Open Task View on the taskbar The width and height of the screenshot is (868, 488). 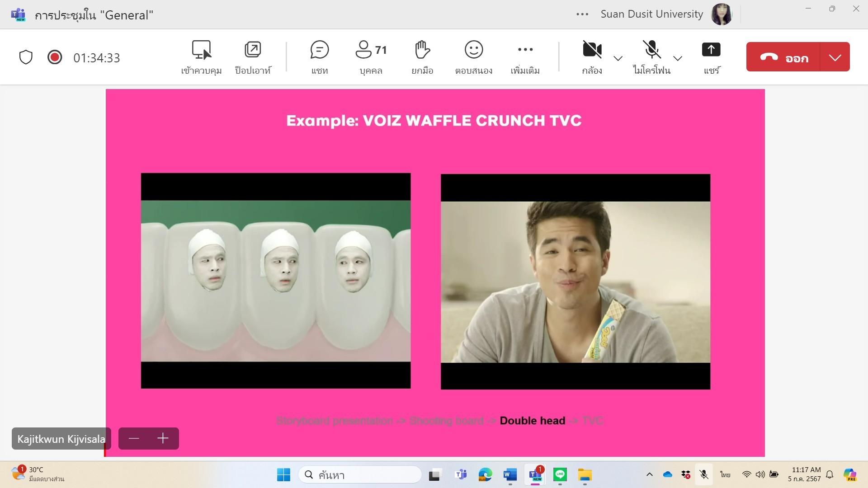434,475
